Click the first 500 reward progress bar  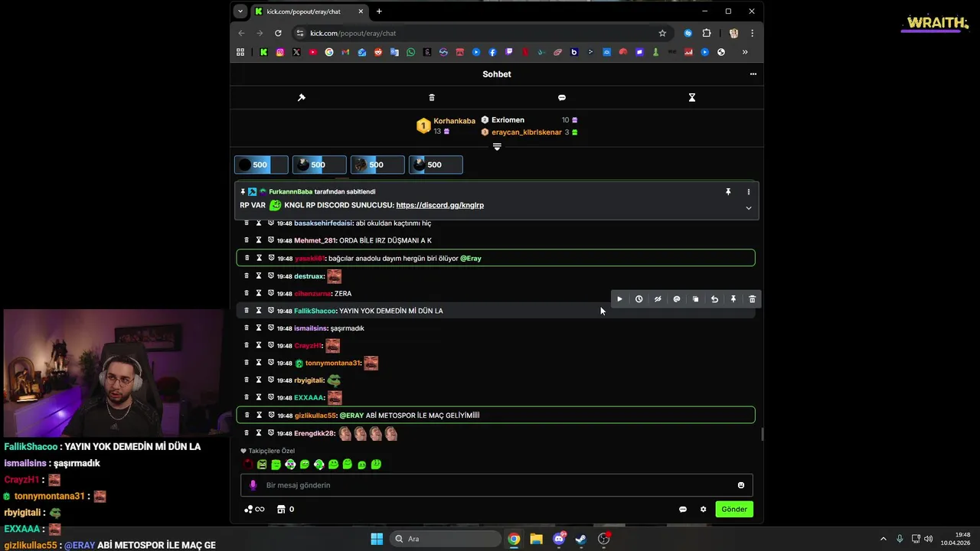click(x=261, y=165)
